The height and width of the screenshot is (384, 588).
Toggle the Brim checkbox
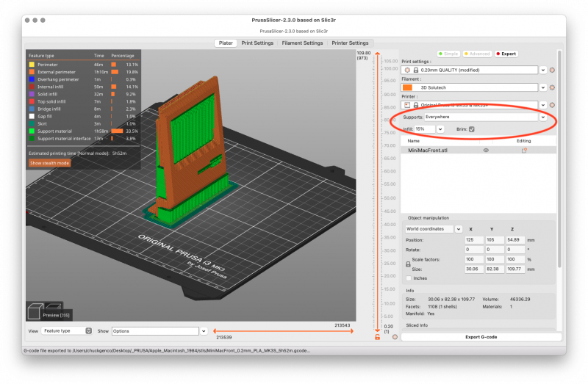point(472,129)
